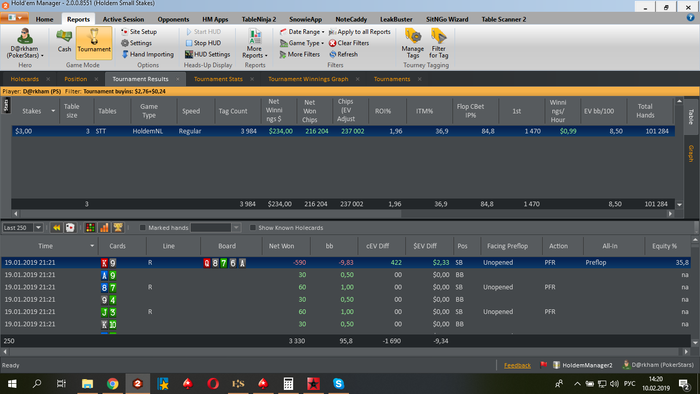This screenshot has width=700, height=394.
Task: Click the playing cards replayer icon
Action: click(70, 228)
